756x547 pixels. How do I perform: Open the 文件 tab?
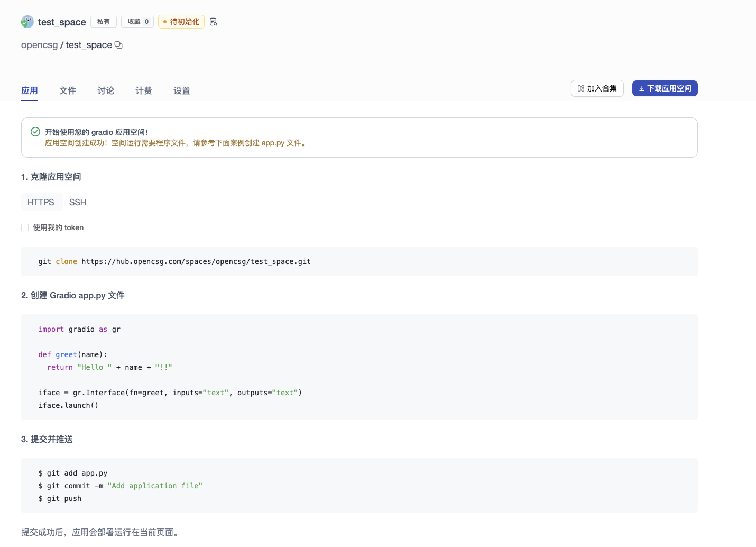(68, 90)
